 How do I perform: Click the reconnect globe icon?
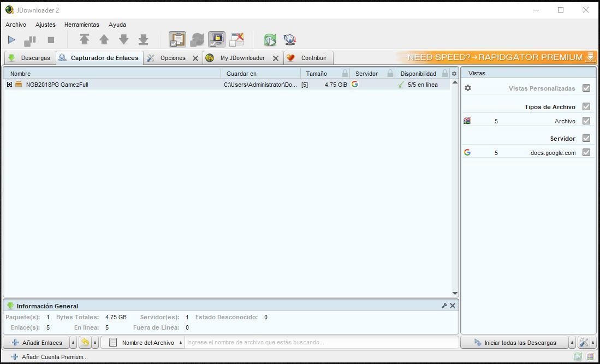pyautogui.click(x=290, y=39)
